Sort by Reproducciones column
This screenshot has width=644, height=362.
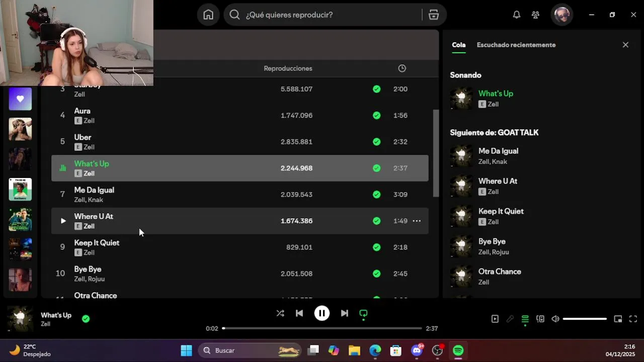[x=288, y=68]
